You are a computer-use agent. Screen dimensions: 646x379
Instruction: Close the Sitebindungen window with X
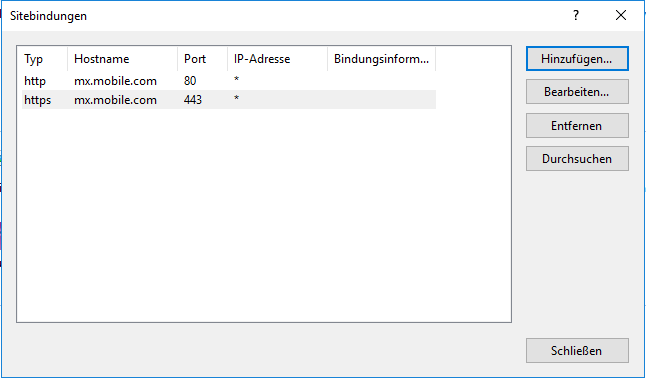[621, 16]
